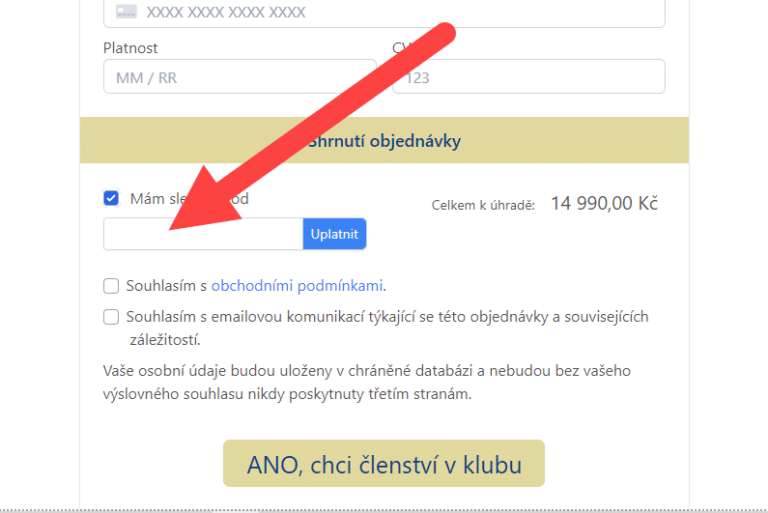Submit with ANO, chci členství v klubu
The width and height of the screenshot is (768, 513).
384,463
